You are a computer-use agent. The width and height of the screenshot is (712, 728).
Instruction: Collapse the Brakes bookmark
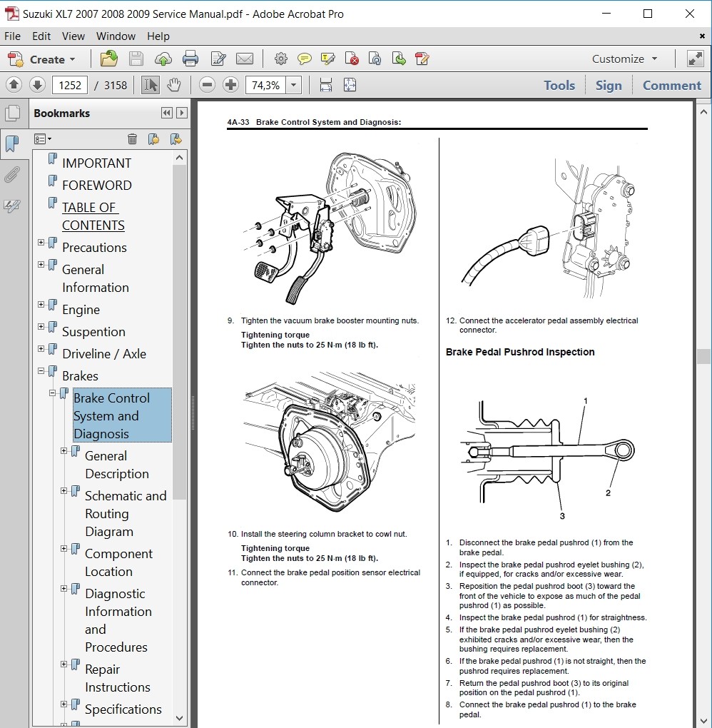coord(41,371)
